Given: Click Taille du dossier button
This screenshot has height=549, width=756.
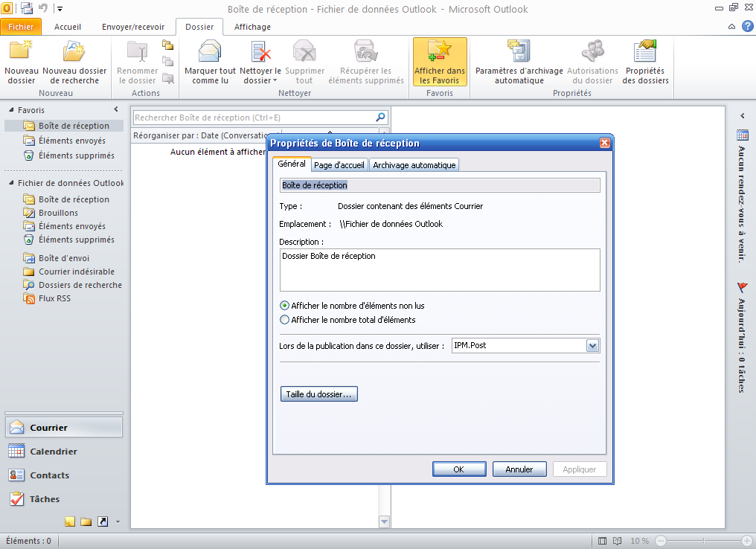Looking at the screenshot, I should [318, 394].
